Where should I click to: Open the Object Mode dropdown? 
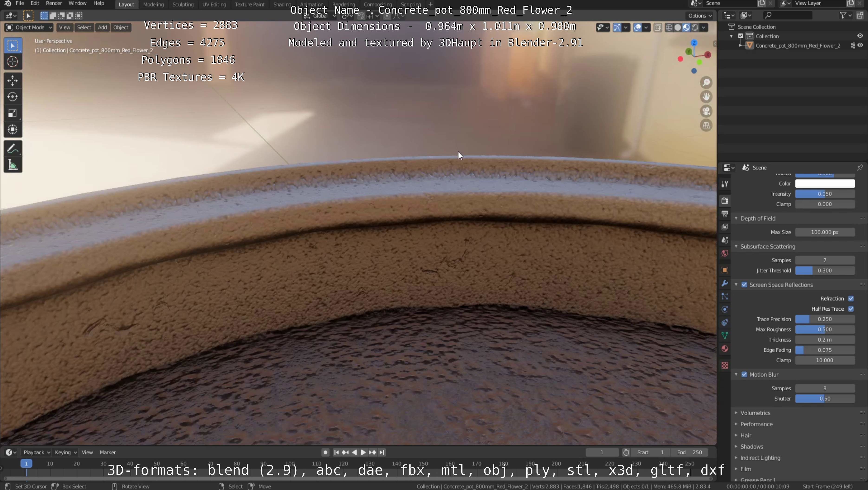(29, 27)
